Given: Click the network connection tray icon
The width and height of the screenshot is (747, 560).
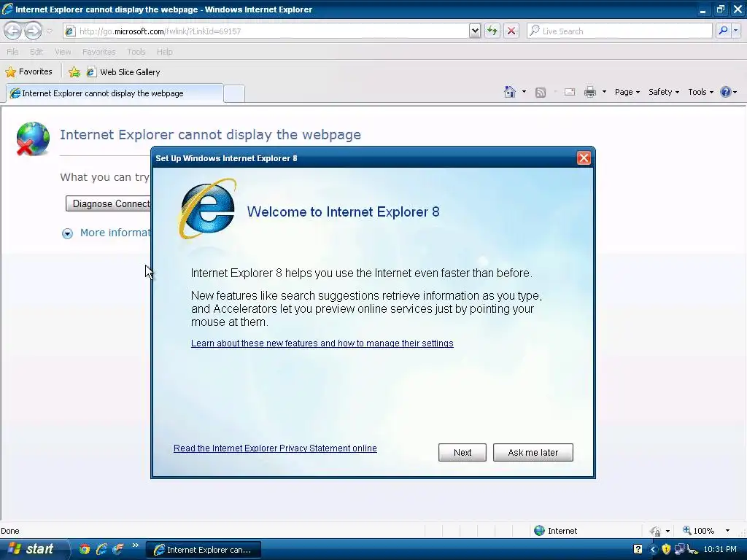Looking at the screenshot, I should tap(679, 550).
